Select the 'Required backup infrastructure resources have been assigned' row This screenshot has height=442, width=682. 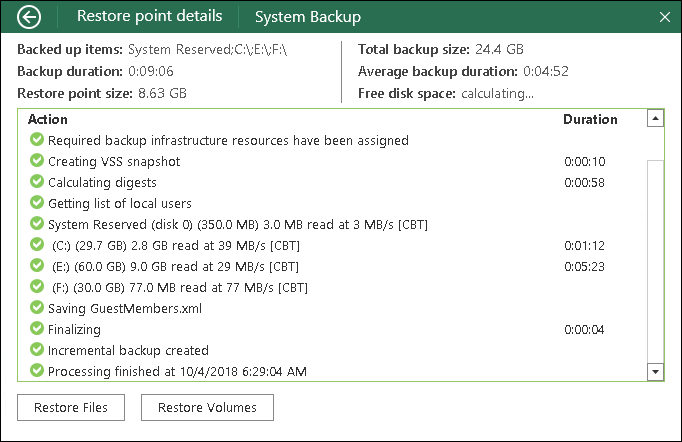click(333, 140)
